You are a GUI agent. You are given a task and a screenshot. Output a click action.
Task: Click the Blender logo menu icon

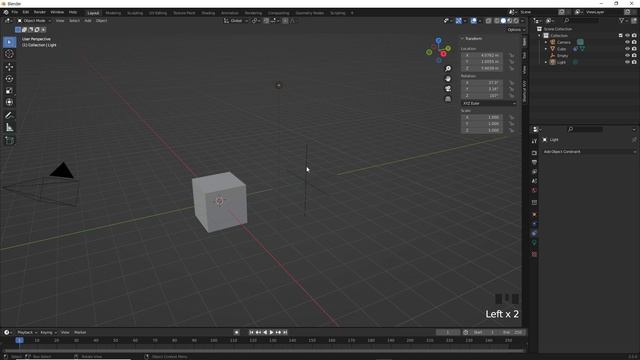[6, 13]
